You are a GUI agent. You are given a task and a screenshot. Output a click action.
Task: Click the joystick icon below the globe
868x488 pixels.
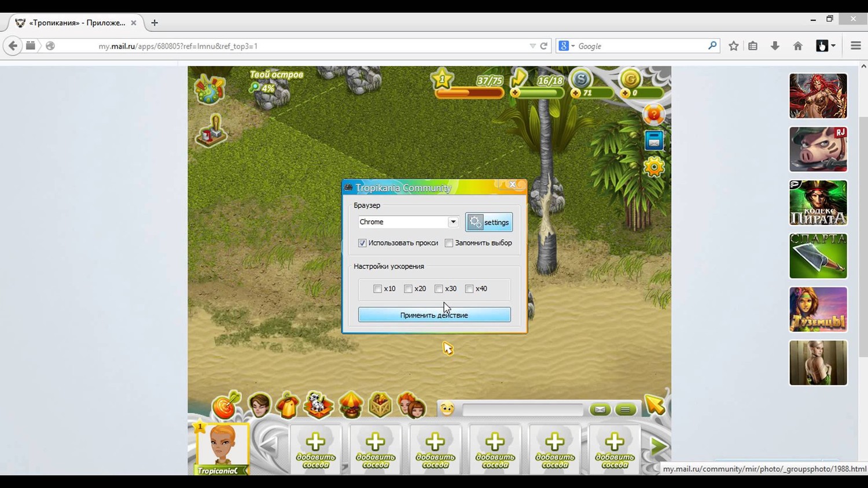pyautogui.click(x=212, y=131)
